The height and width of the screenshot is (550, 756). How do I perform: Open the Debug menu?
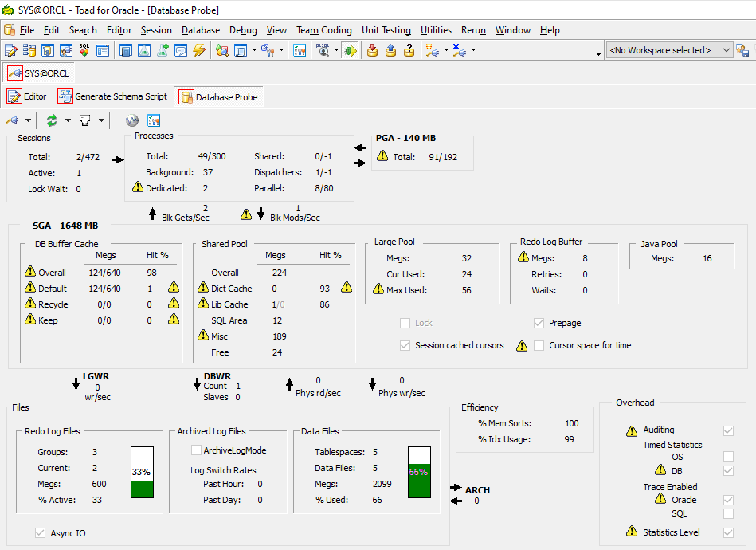[243, 30]
